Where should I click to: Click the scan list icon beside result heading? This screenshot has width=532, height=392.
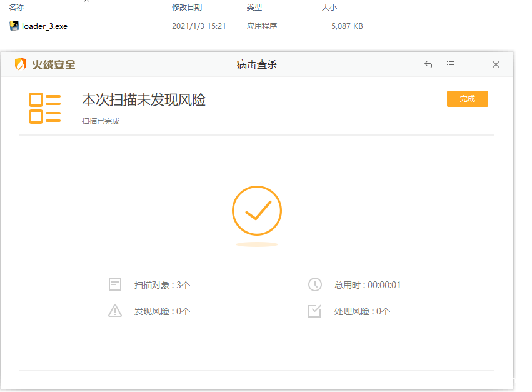click(x=45, y=108)
